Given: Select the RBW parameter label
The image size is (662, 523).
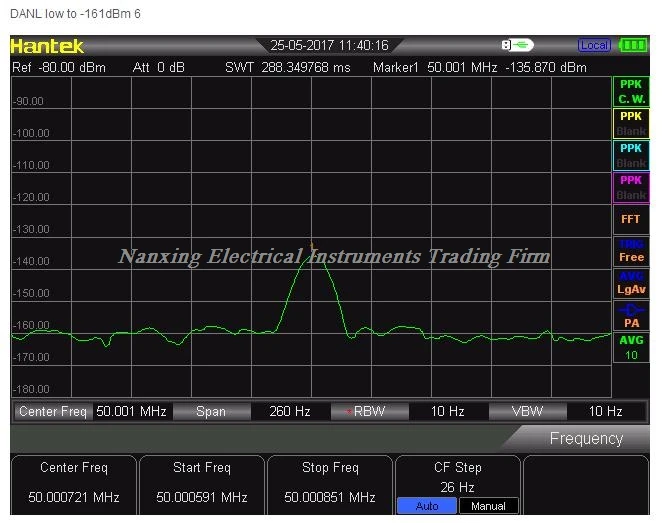Looking at the screenshot, I should click(x=369, y=412).
